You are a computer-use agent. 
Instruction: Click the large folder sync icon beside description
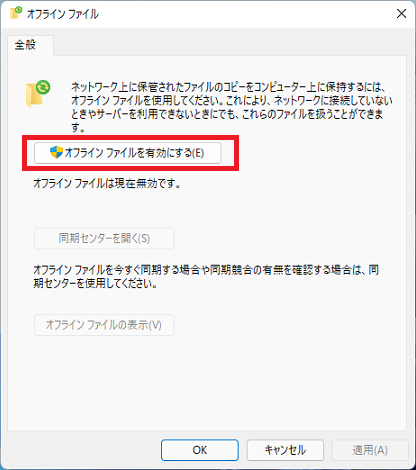38,94
